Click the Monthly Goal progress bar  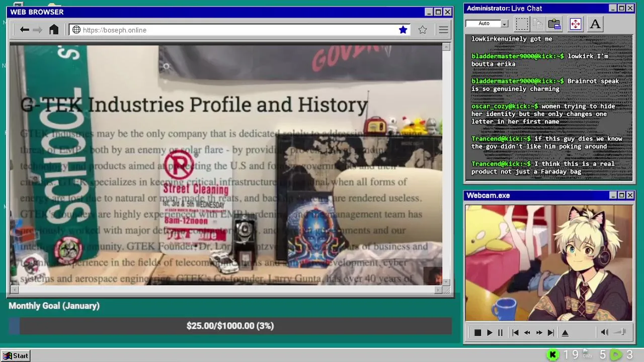click(x=230, y=326)
